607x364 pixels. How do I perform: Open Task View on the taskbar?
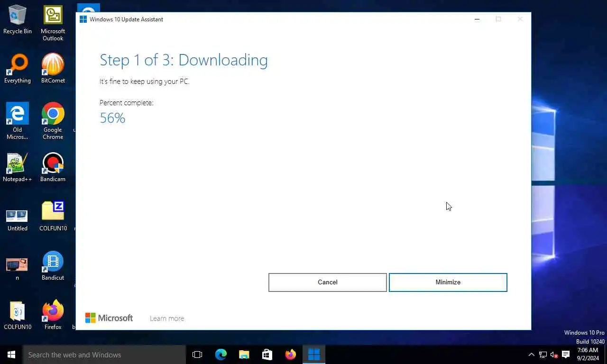point(197,355)
